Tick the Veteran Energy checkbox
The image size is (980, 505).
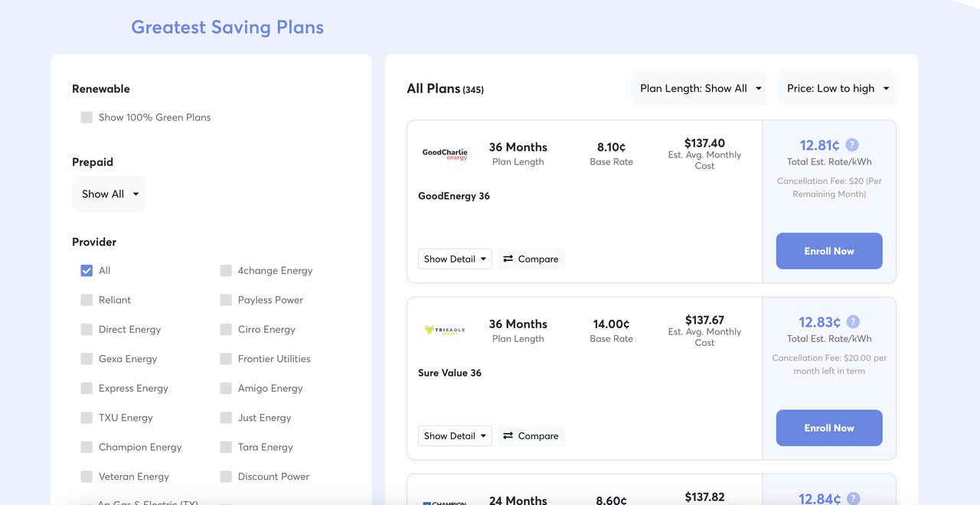click(x=87, y=476)
